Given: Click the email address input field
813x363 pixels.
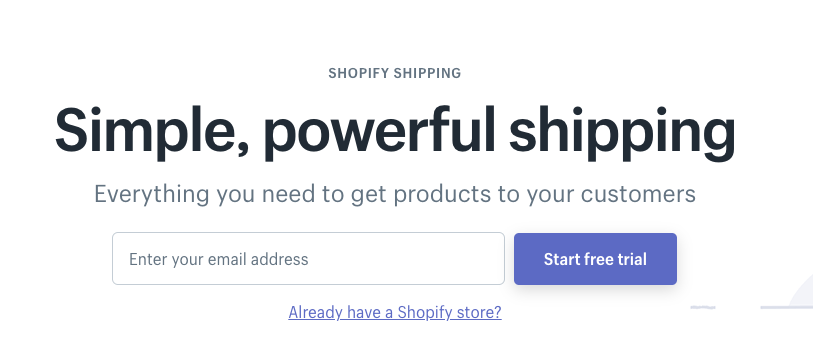Looking at the screenshot, I should (x=308, y=258).
